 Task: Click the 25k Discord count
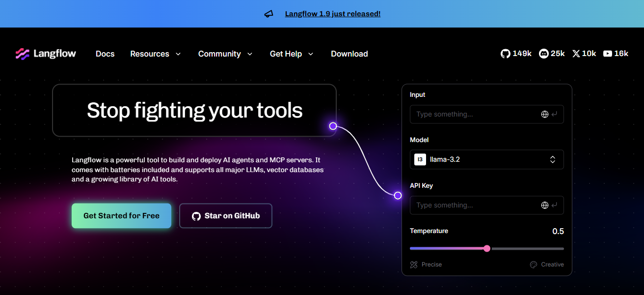pos(558,54)
